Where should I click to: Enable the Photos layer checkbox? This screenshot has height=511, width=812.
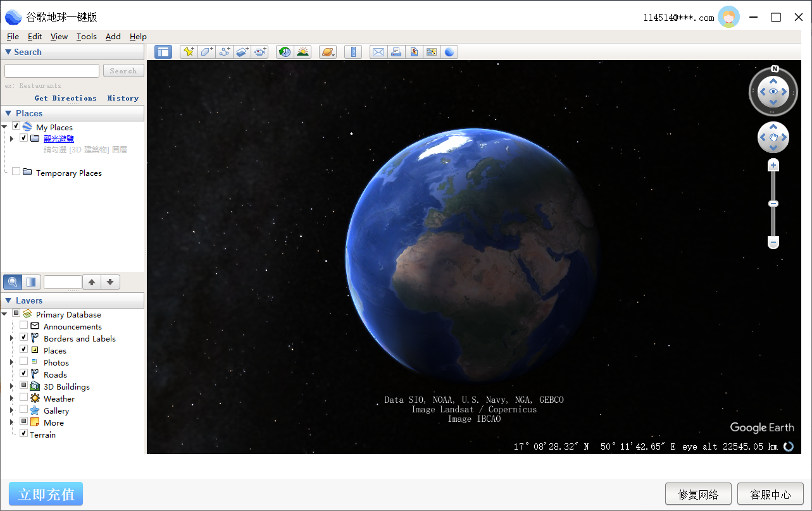click(24, 361)
